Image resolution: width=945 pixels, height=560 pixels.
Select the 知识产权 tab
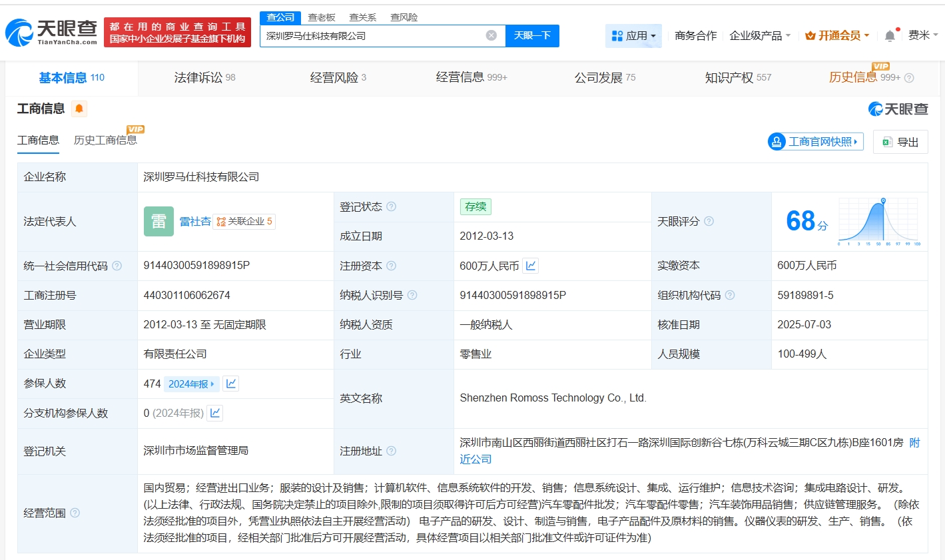(738, 78)
